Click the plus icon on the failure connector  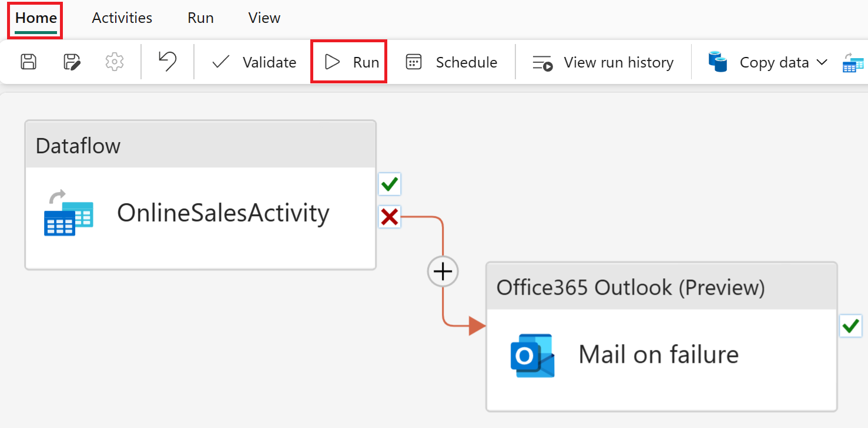pyautogui.click(x=443, y=271)
